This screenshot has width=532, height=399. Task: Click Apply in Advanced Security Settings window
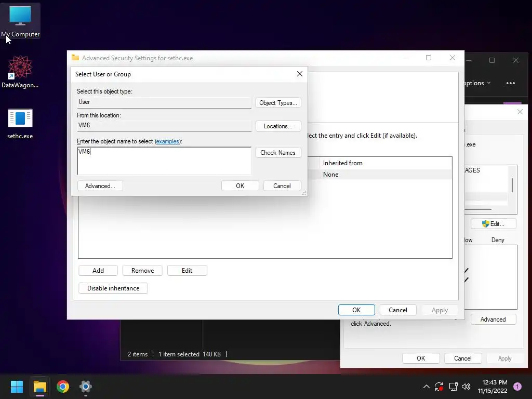click(440, 310)
